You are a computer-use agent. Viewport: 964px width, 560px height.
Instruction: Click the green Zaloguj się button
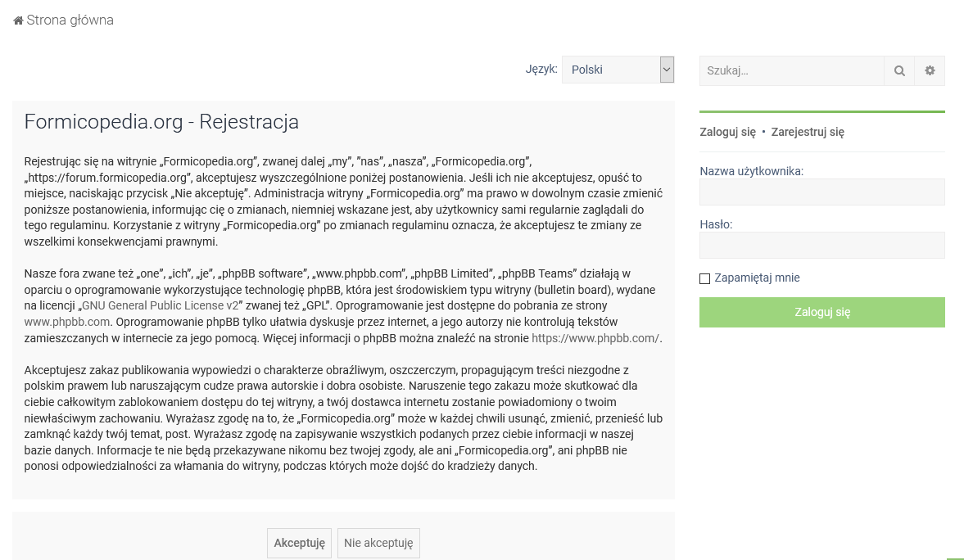tap(821, 312)
